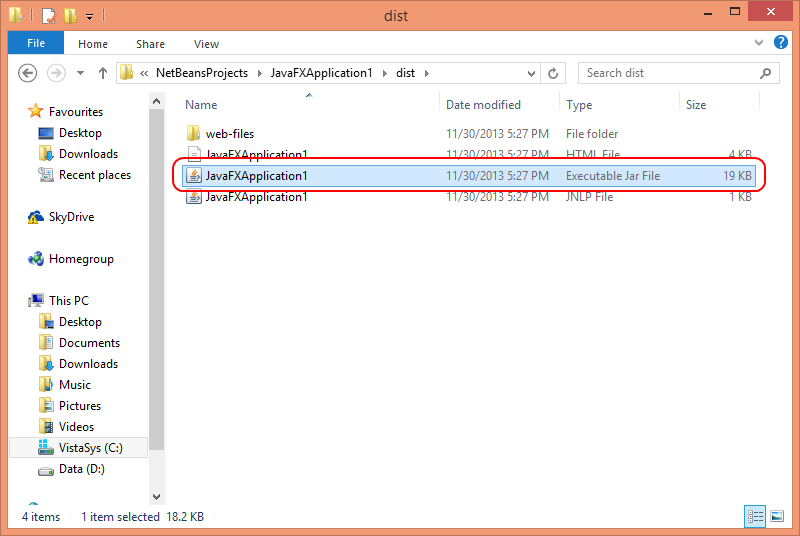This screenshot has height=536, width=800.
Task: Select This PC in navigation pane
Action: click(x=68, y=301)
